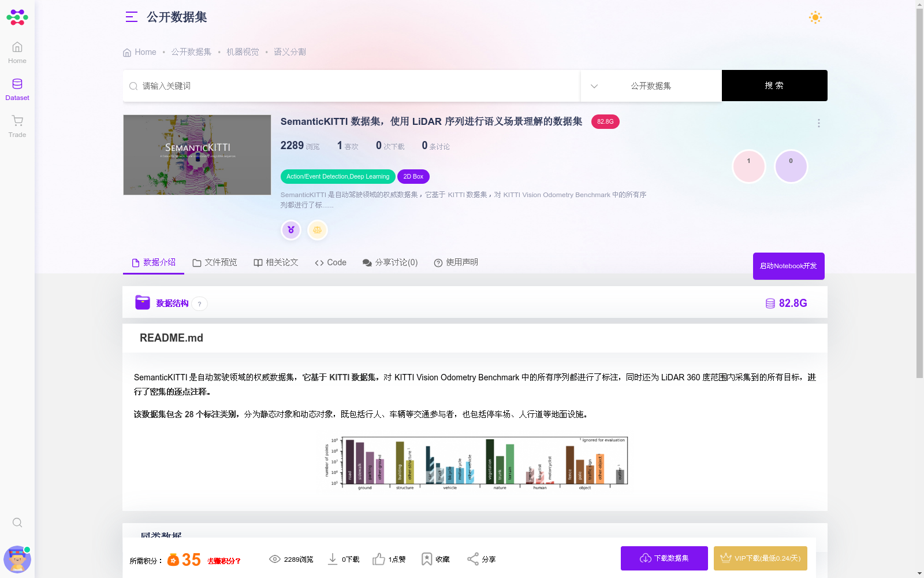Click the README.md heading

(172, 338)
